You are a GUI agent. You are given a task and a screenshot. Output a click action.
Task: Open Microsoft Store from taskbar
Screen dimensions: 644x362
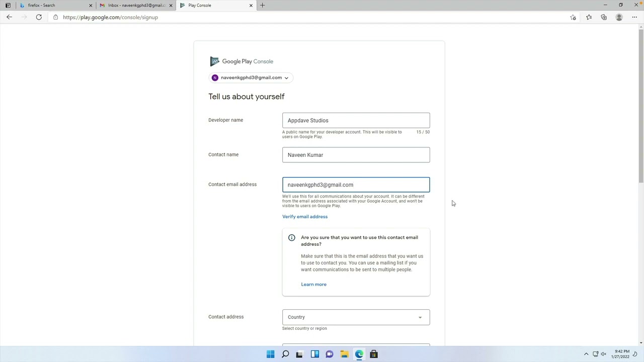click(x=374, y=354)
